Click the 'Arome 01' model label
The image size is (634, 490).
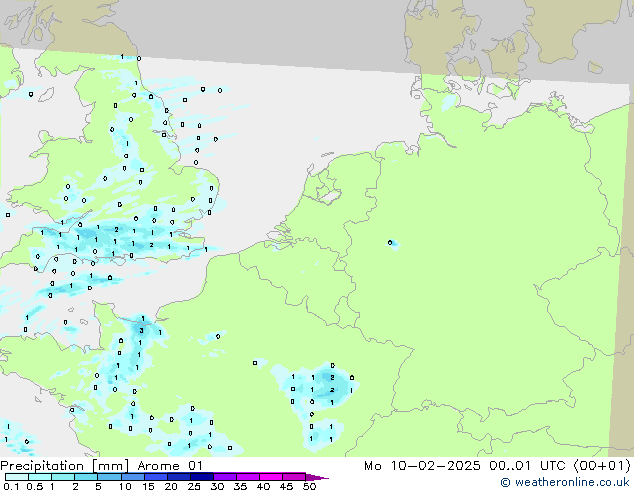click(169, 466)
